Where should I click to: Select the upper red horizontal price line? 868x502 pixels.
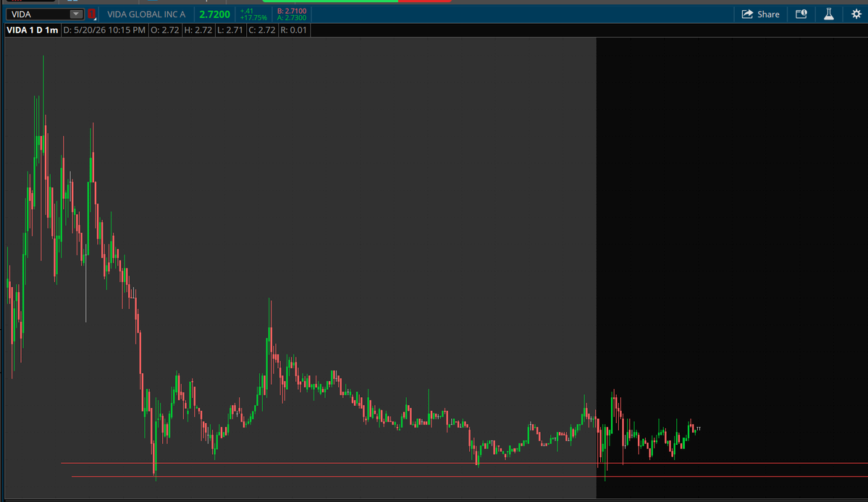pyautogui.click(x=464, y=463)
